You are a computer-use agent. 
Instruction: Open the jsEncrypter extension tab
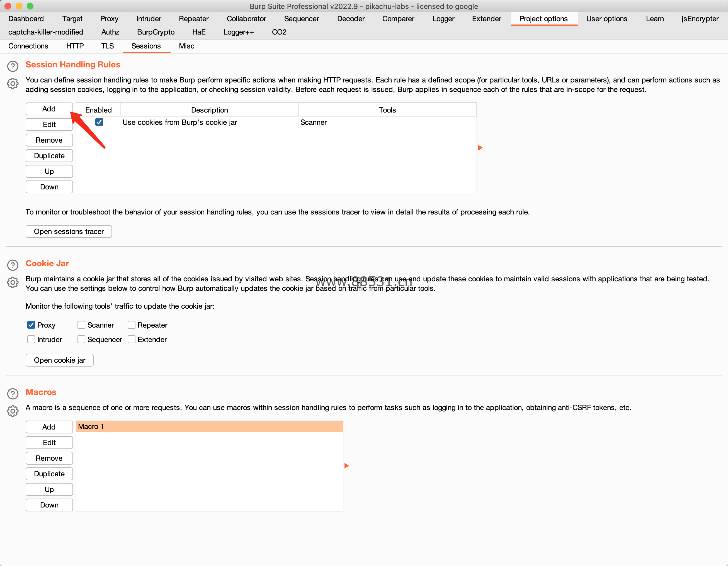pyautogui.click(x=700, y=19)
